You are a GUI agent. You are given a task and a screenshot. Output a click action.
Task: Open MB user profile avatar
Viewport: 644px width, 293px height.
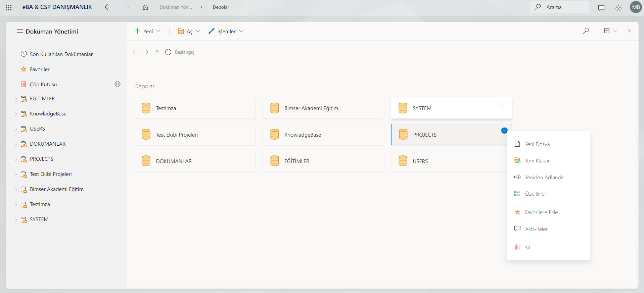636,7
